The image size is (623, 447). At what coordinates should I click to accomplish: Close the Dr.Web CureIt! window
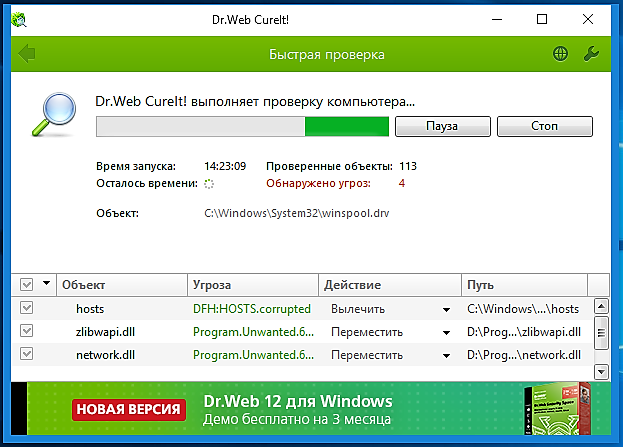(x=588, y=19)
